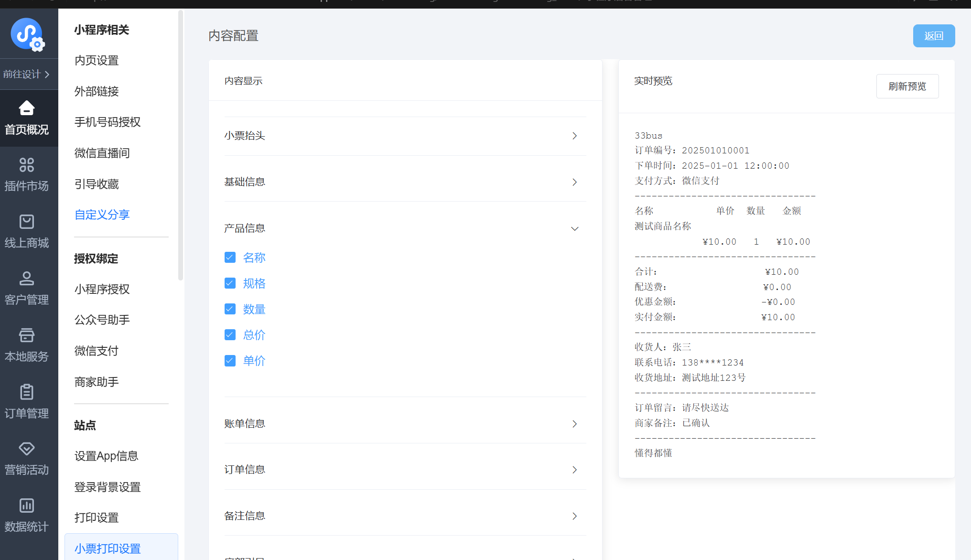The height and width of the screenshot is (560, 971).
Task: Uncheck the 名称 checkbox
Action: pyautogui.click(x=230, y=258)
